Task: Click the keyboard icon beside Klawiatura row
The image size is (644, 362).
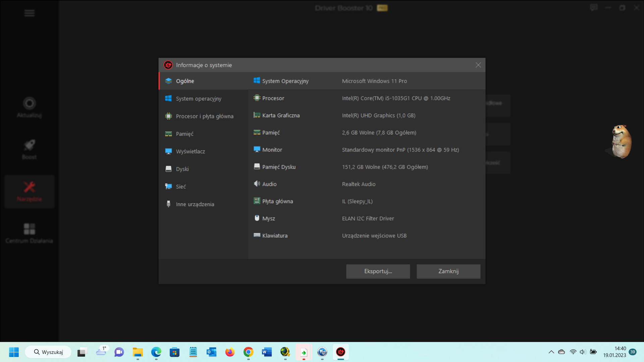Action: click(x=257, y=235)
